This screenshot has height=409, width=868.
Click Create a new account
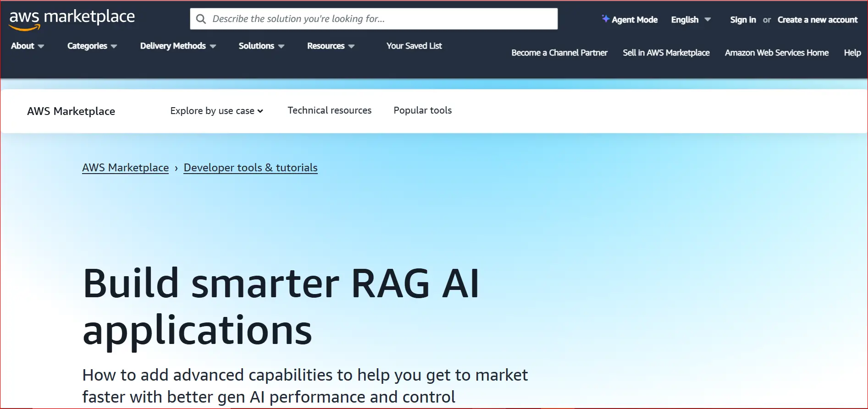click(817, 20)
